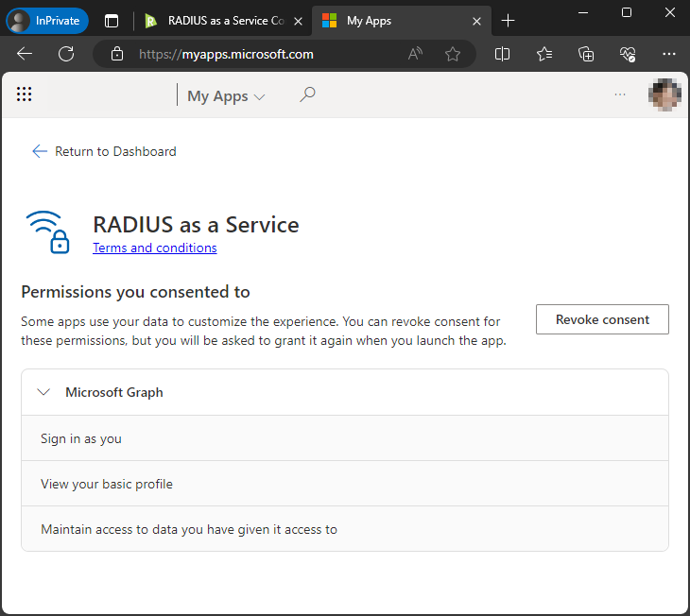Open the My Apps dropdown
Viewport: 690px width, 616px height.
(x=226, y=95)
